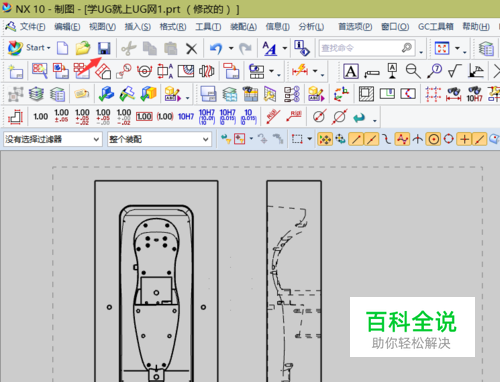Image resolution: width=500 pixels, height=382 pixels.
Task: Select the parenthesized reference (1.00) dimension style
Action: (x=165, y=117)
